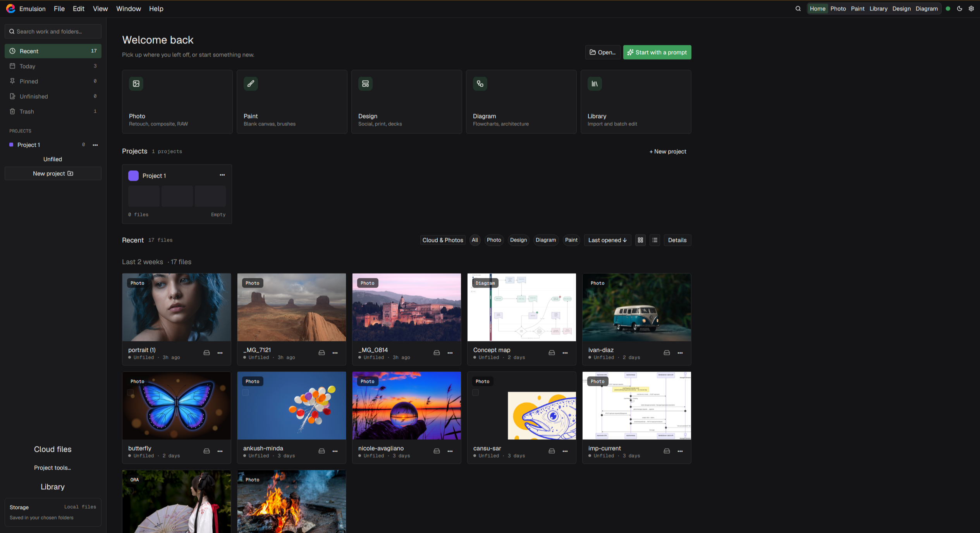Screen dimensions: 980x533
Task: Open the Design layout card icon
Action: coord(365,84)
